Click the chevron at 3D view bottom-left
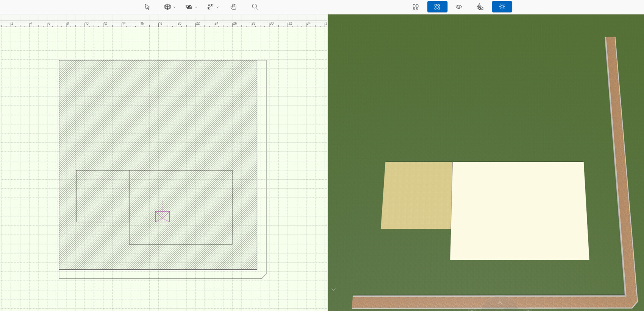The width and height of the screenshot is (644, 311). 333,289
